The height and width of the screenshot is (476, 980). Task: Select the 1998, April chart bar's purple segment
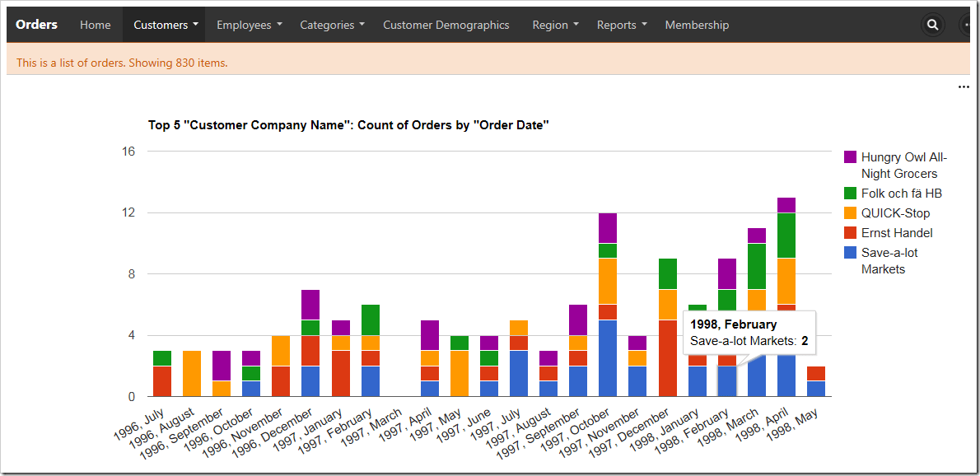point(786,205)
